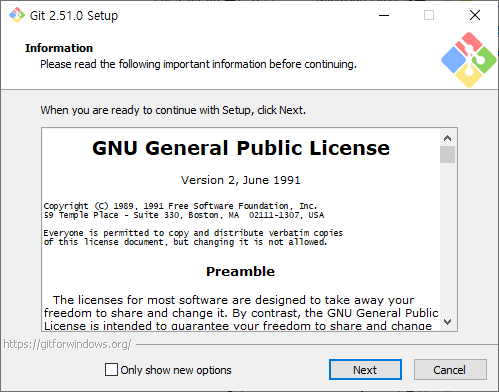Screen dimensions: 499x392
Task: Click the Git icon in title bar
Action: 17,15
